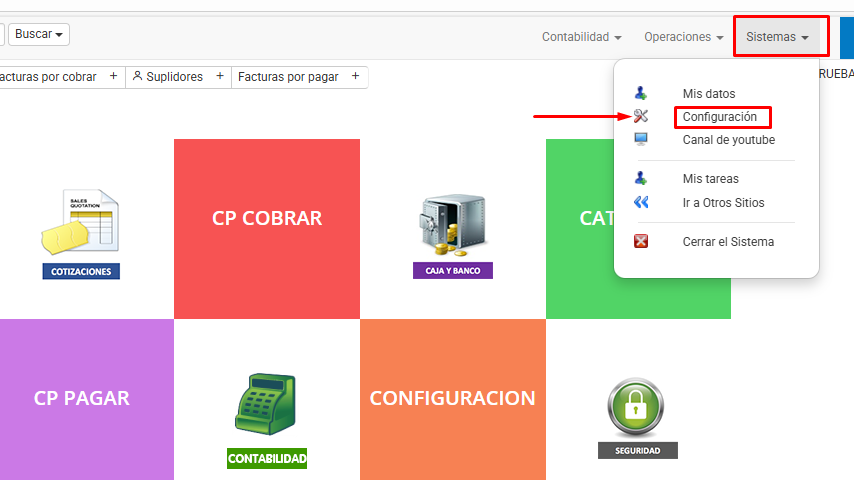Open the Caja y Banco safe icon

[452, 230]
